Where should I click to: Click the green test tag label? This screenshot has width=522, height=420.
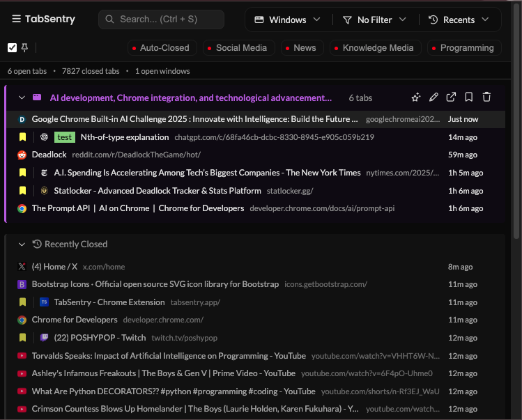65,137
